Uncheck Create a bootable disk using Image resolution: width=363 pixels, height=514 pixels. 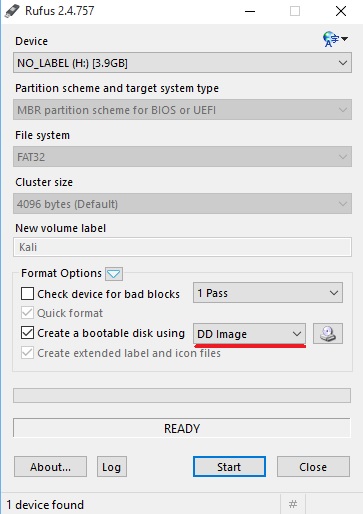27,333
